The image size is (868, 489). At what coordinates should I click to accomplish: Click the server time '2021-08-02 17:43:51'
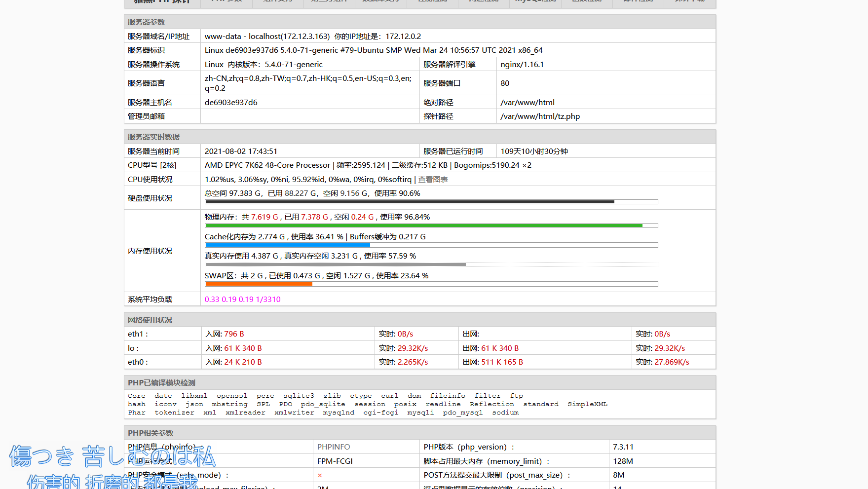point(241,151)
